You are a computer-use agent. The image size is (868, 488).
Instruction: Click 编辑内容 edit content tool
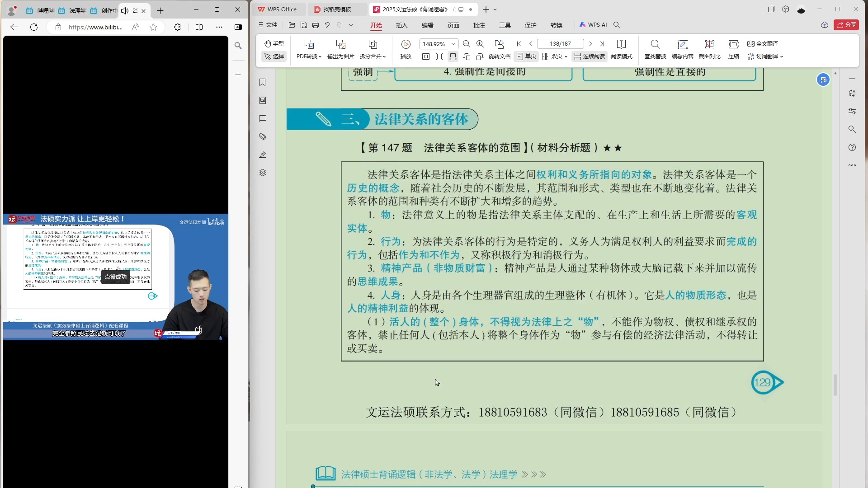tap(682, 49)
